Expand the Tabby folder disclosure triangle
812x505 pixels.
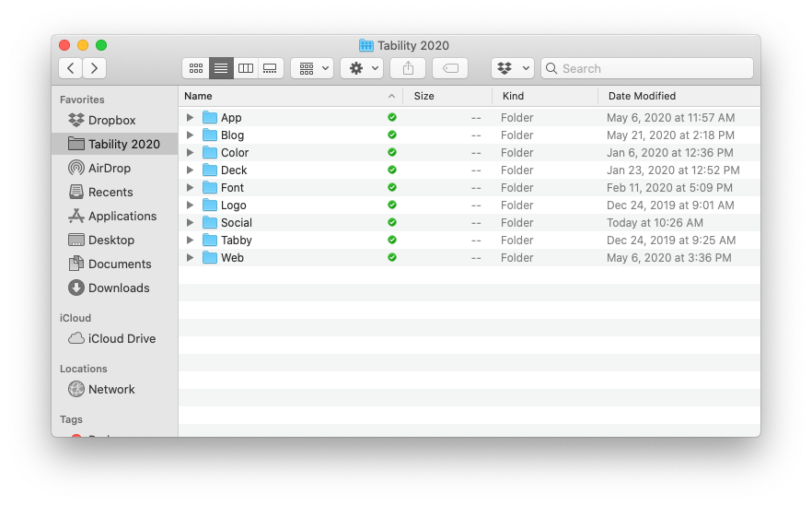tap(190, 240)
